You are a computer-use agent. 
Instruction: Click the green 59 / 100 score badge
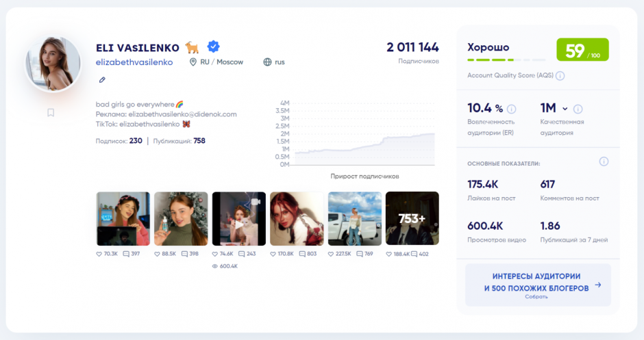pyautogui.click(x=582, y=50)
